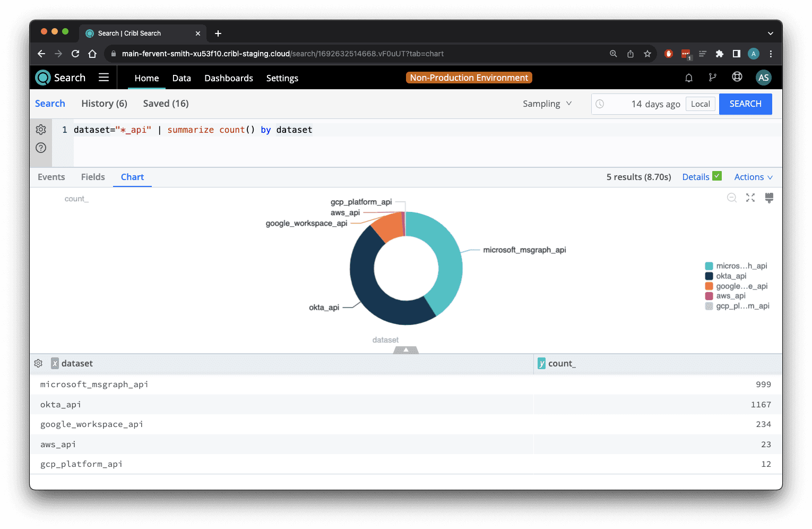The image size is (812, 529).
Task: Click the teal microsoft_msgraph_api legend swatch
Action: pyautogui.click(x=709, y=266)
